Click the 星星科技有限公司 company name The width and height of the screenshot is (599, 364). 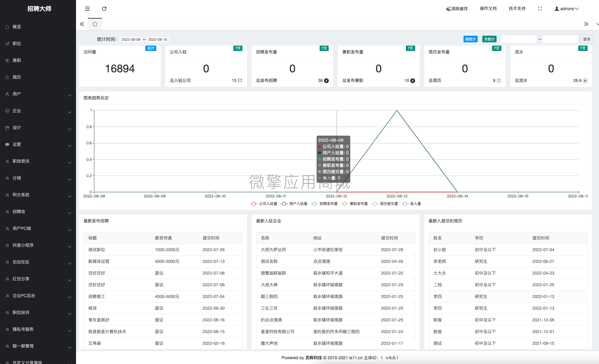(278, 332)
